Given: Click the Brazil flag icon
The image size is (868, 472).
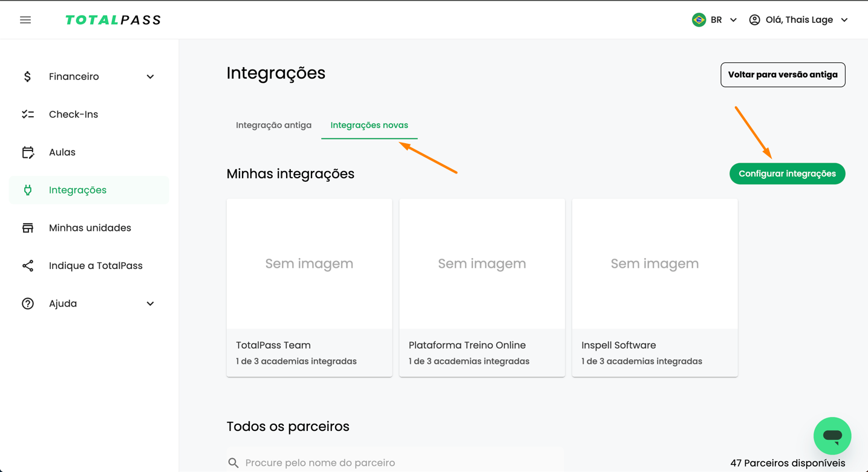Looking at the screenshot, I should point(699,20).
